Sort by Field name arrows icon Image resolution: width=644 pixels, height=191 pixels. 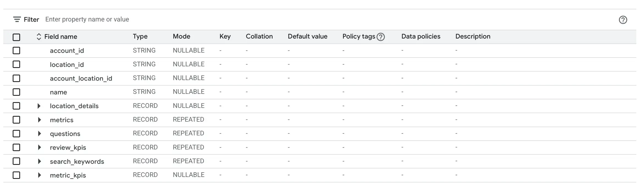[x=39, y=37]
